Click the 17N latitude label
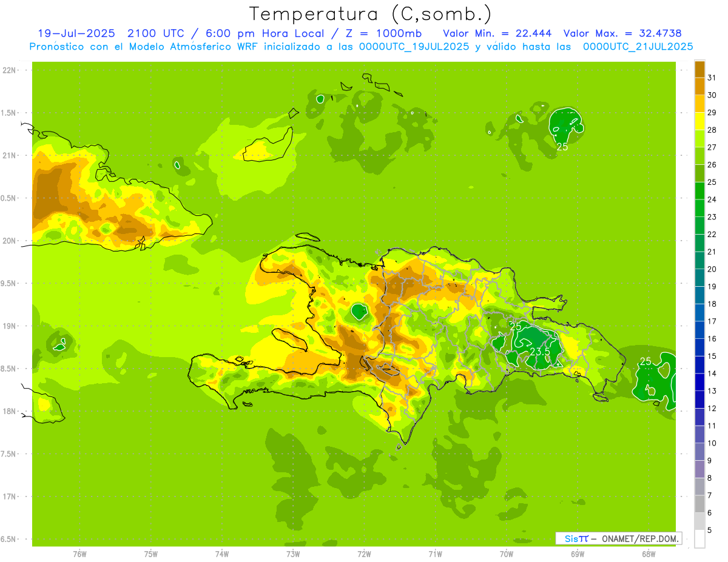The width and height of the screenshot is (728, 562). pos(10,497)
